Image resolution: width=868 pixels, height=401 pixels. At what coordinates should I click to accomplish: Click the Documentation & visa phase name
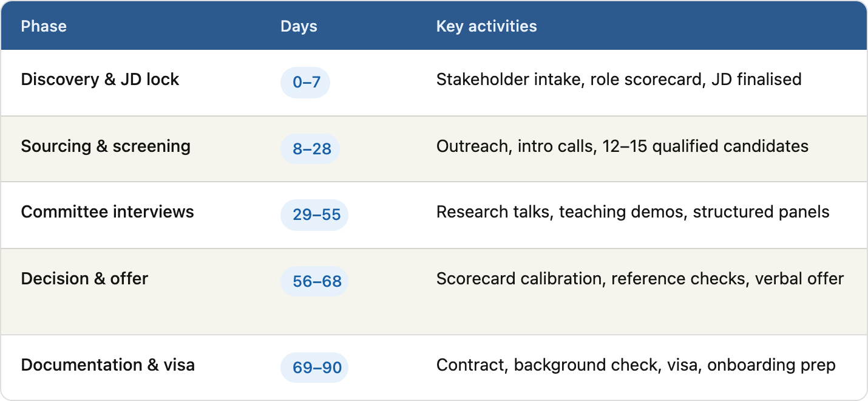108,365
